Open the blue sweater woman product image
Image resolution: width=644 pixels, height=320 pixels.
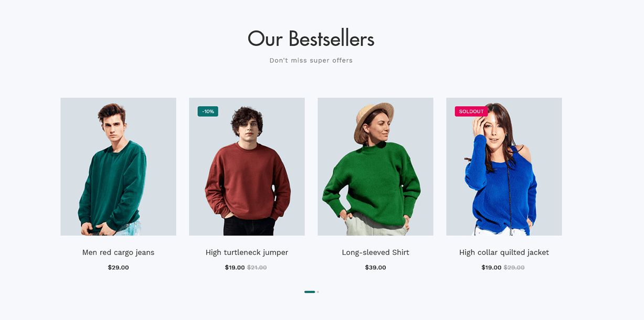coord(504,166)
